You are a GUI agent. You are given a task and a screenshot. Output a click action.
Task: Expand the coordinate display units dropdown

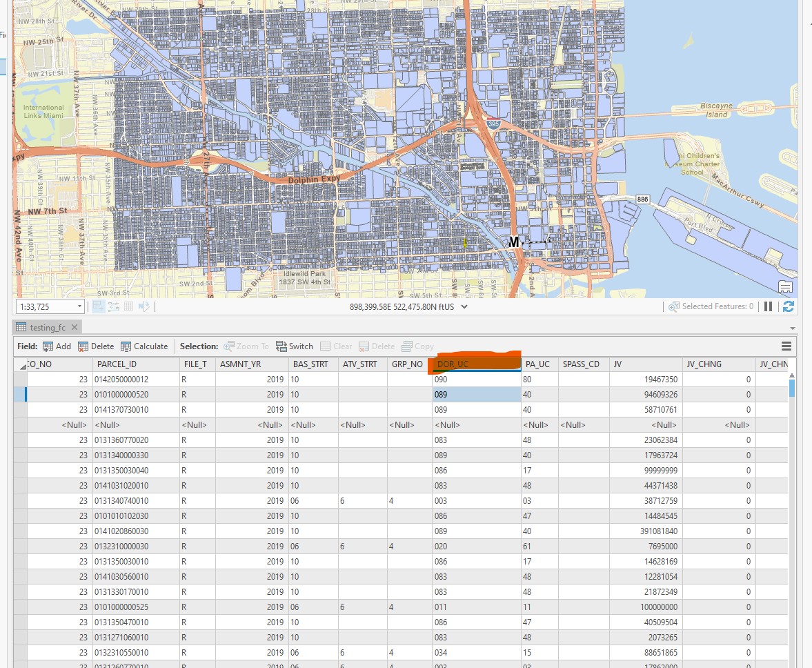[464, 306]
